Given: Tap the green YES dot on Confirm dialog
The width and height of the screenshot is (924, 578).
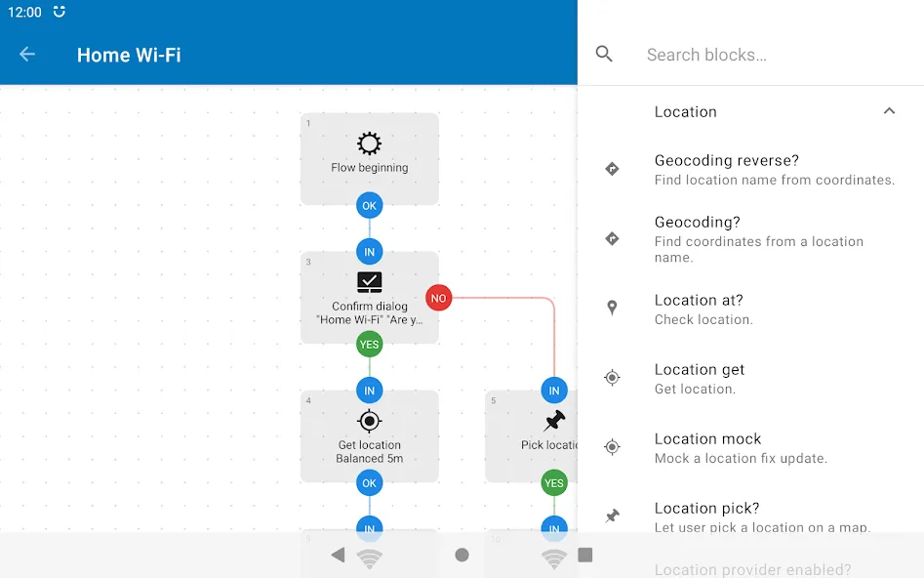Looking at the screenshot, I should click(370, 345).
